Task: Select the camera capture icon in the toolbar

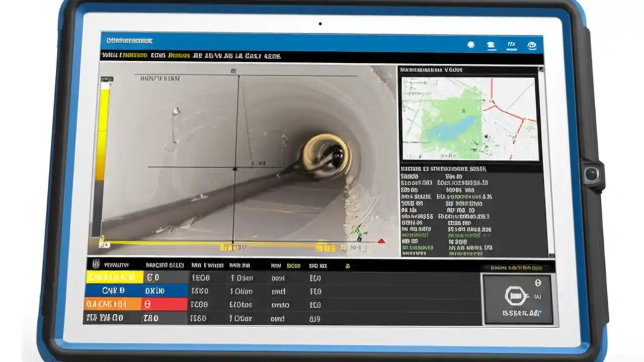Action: 490,45
